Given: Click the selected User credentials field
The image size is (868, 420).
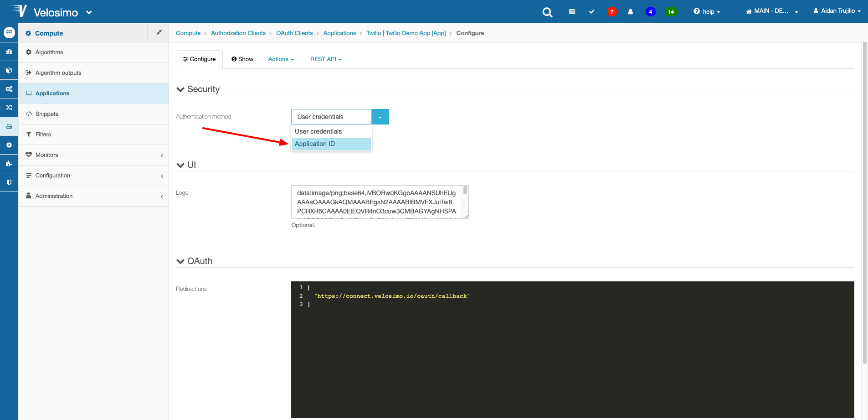Looking at the screenshot, I should tap(331, 117).
